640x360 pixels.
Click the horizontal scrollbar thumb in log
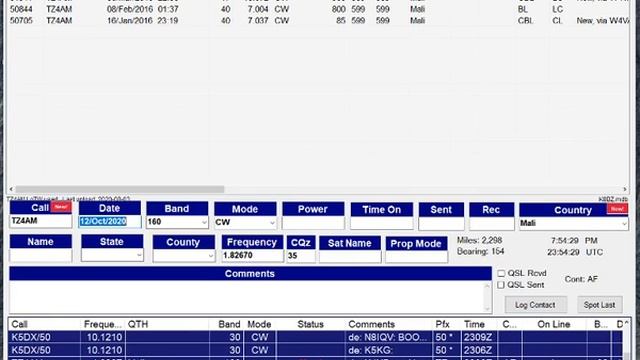[120, 189]
